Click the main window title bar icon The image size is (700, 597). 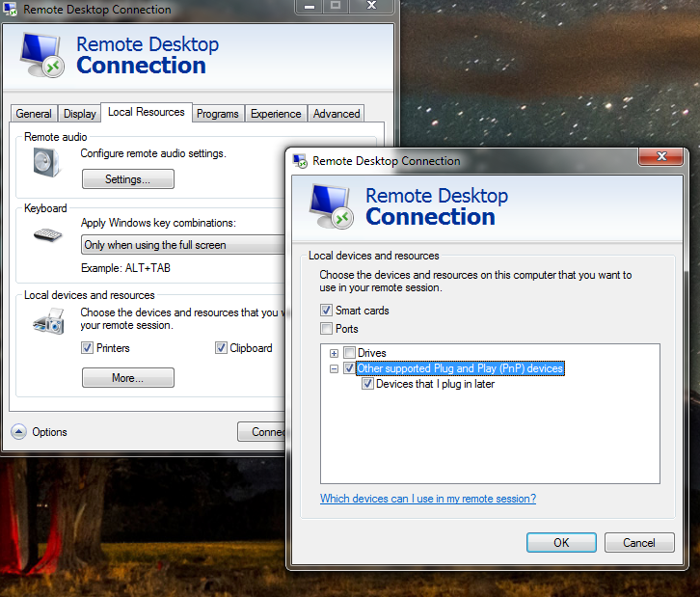point(11,9)
